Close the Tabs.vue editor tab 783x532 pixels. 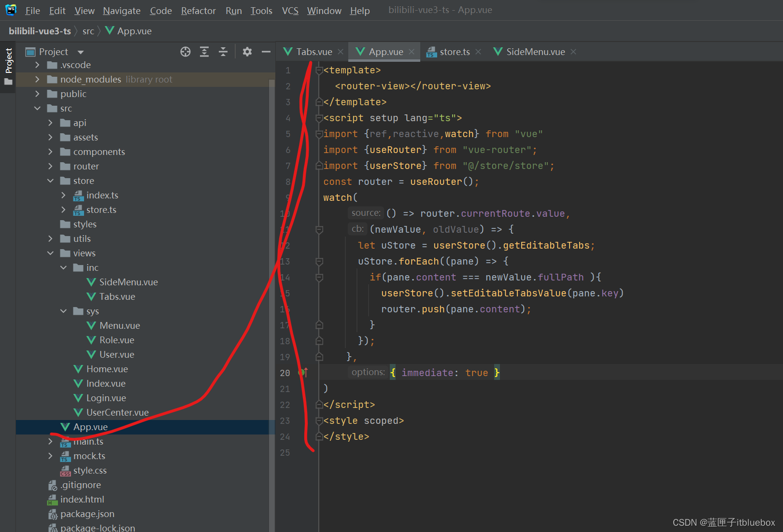click(341, 52)
